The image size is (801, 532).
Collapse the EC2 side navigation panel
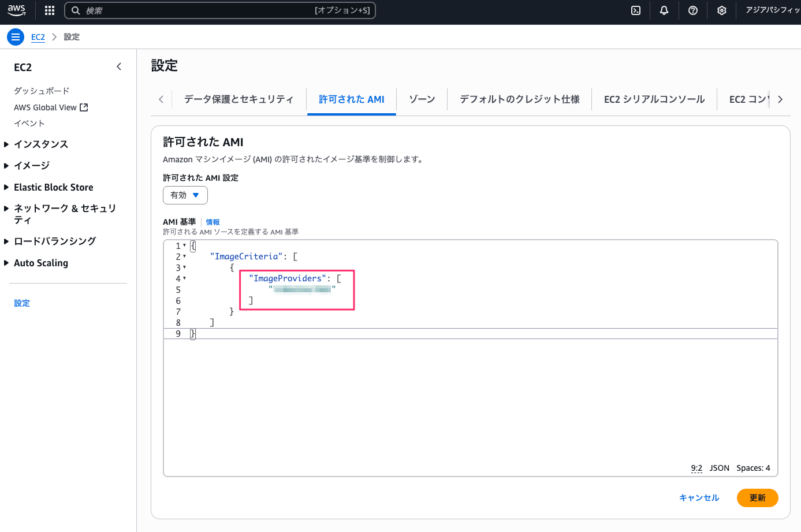coord(119,67)
